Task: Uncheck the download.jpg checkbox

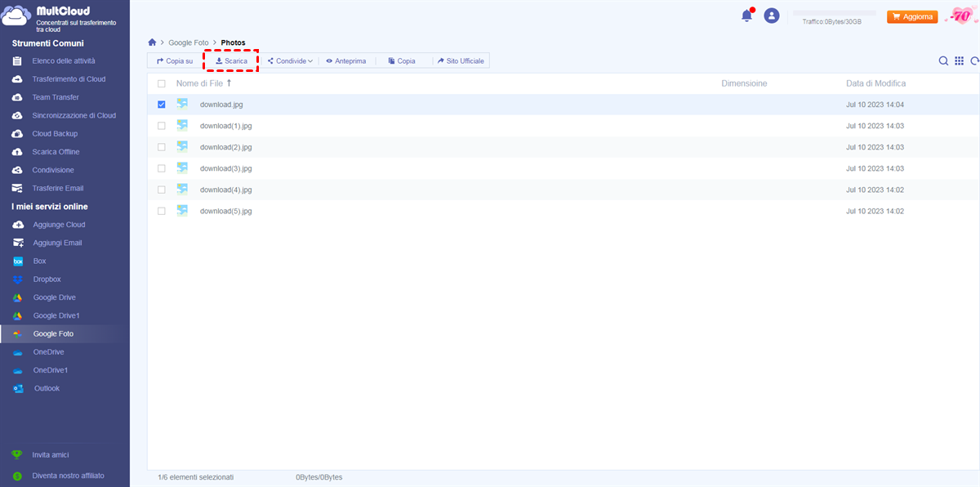Action: pyautogui.click(x=162, y=105)
